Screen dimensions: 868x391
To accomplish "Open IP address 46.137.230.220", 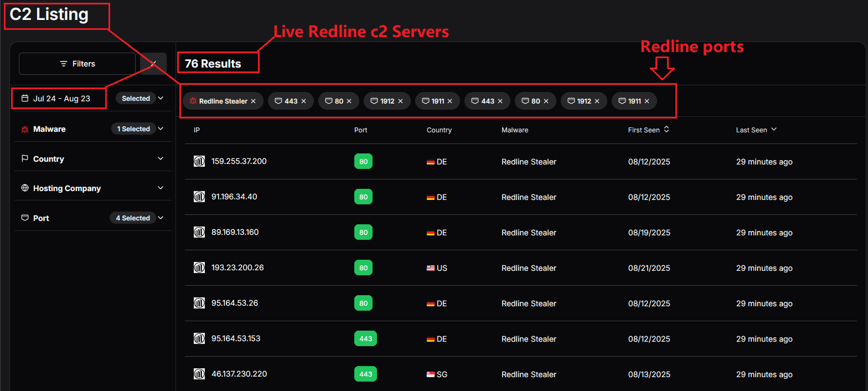I will pos(239,374).
